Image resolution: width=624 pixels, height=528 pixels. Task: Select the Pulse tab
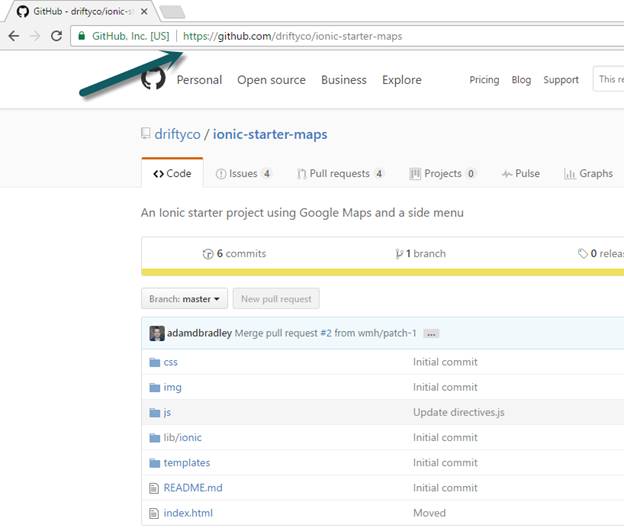point(521,173)
